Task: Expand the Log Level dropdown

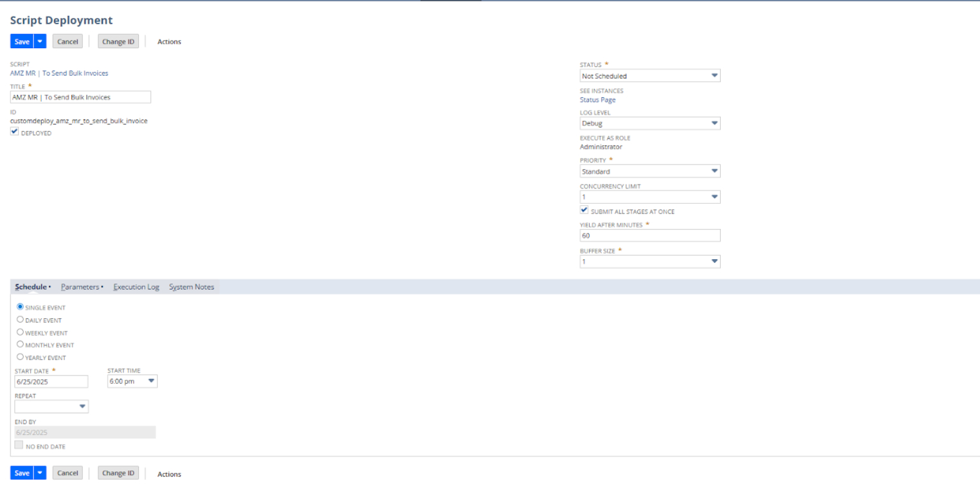Action: click(649, 123)
